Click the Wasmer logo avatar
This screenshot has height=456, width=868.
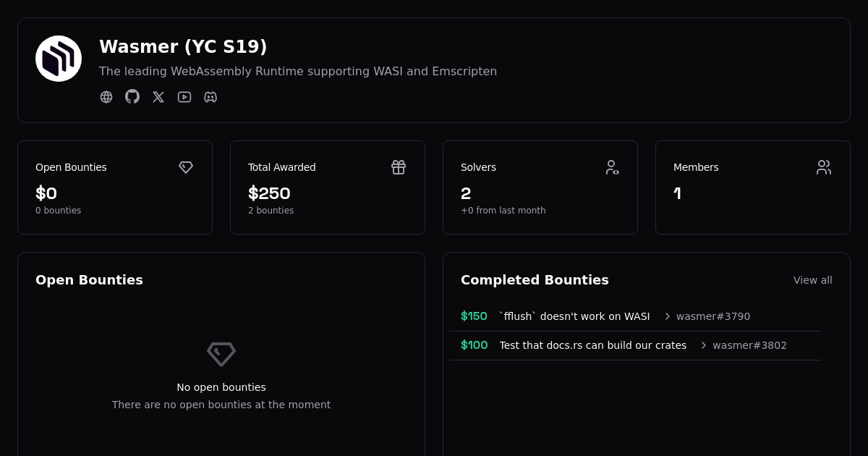[x=59, y=59]
